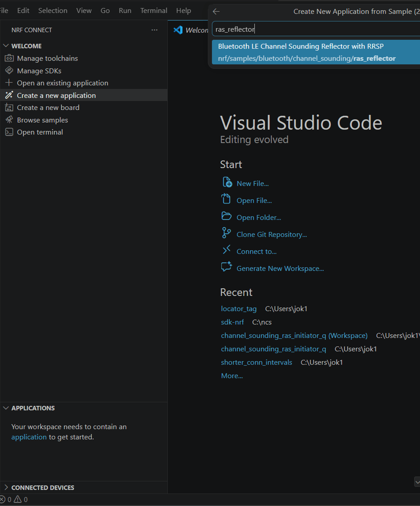Open the NRF Connect panel more actions menu
This screenshot has height=506, width=420.
[154, 30]
